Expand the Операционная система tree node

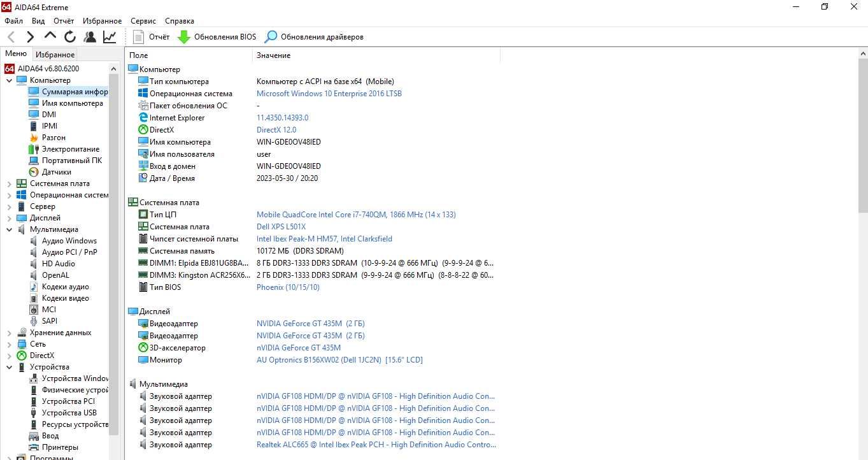coord(9,194)
